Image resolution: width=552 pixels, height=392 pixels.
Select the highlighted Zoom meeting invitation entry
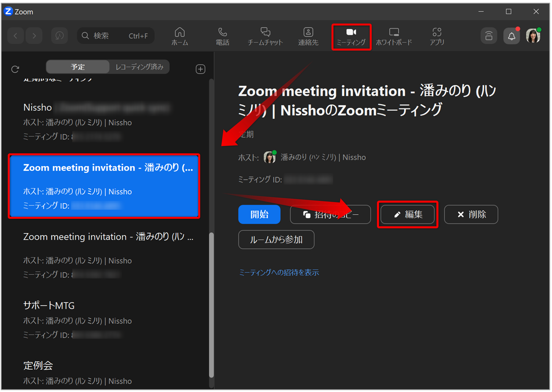coord(104,186)
